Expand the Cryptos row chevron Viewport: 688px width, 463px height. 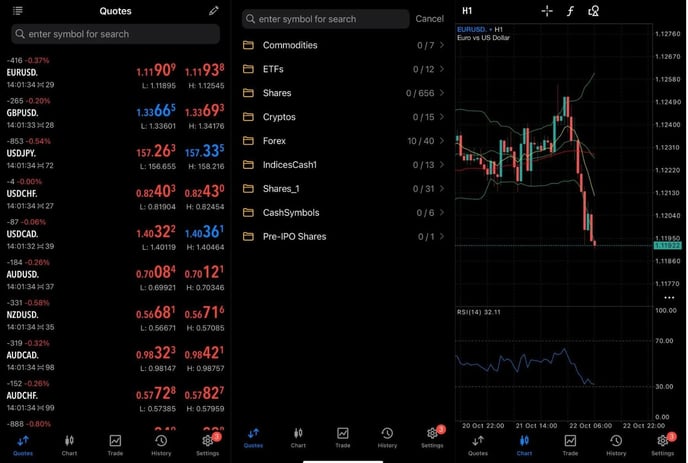point(441,117)
